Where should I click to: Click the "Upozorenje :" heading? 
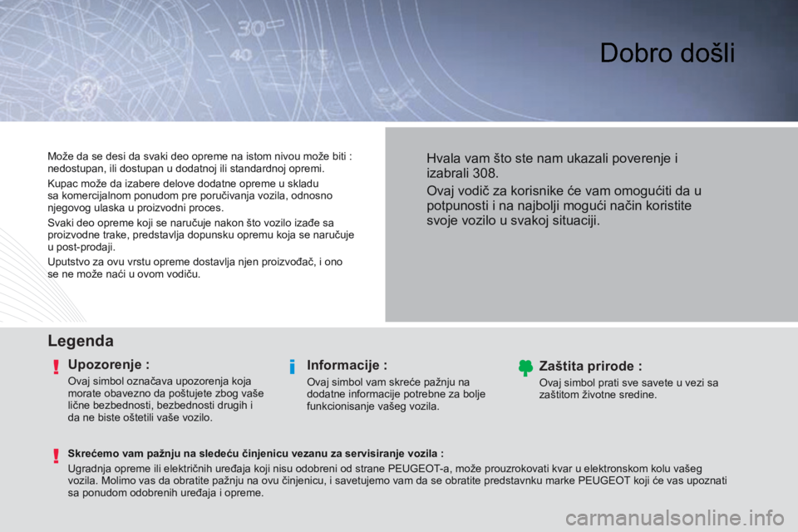[x=108, y=364]
